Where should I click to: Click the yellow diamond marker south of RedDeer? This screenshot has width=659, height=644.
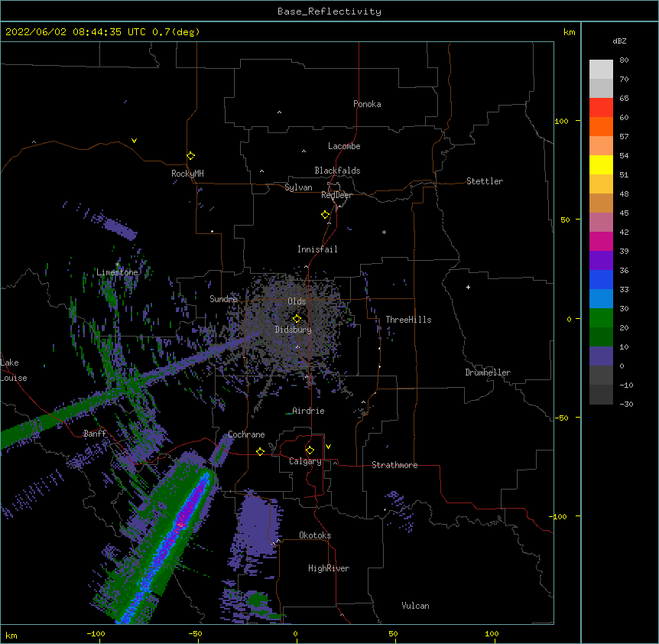point(325,215)
